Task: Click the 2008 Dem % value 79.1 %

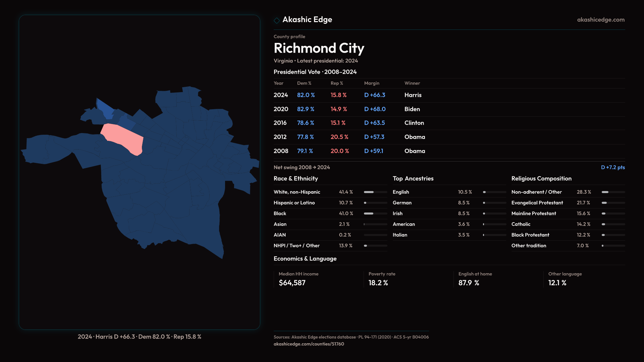Action: click(305, 151)
